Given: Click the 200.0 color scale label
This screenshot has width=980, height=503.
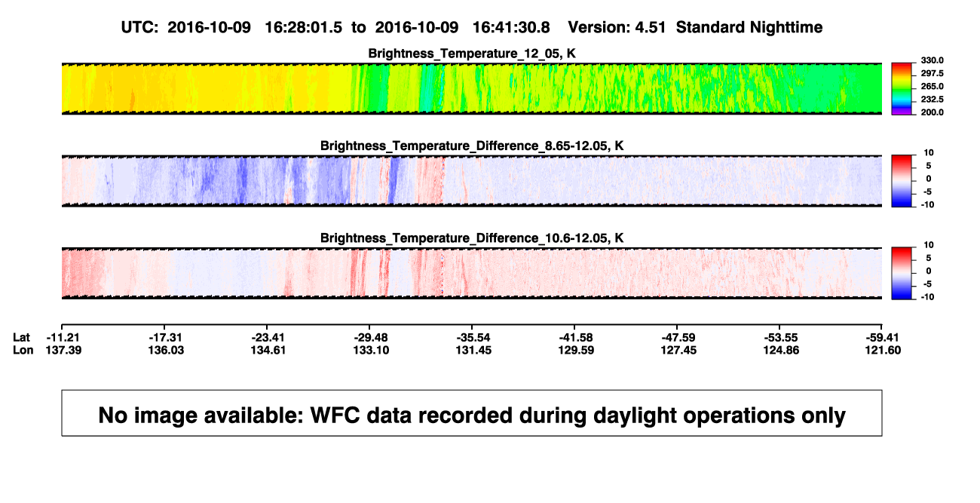Looking at the screenshot, I should tap(930, 112).
